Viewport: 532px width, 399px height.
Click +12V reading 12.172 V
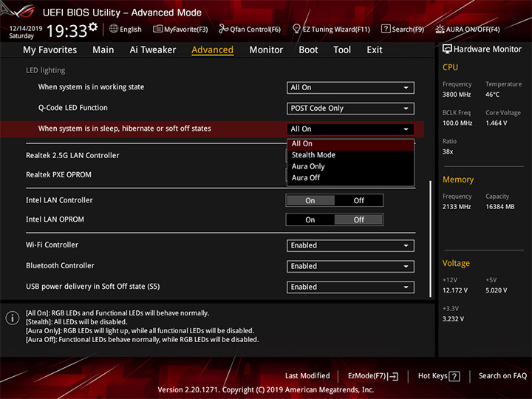[x=455, y=290]
